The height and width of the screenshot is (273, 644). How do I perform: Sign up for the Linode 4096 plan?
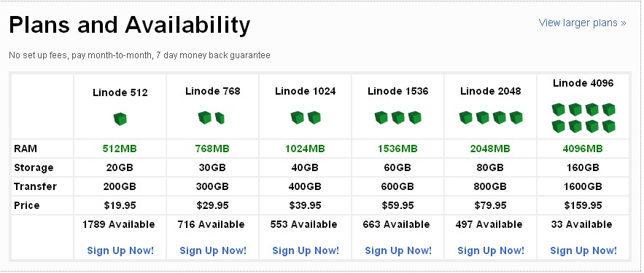click(x=583, y=250)
